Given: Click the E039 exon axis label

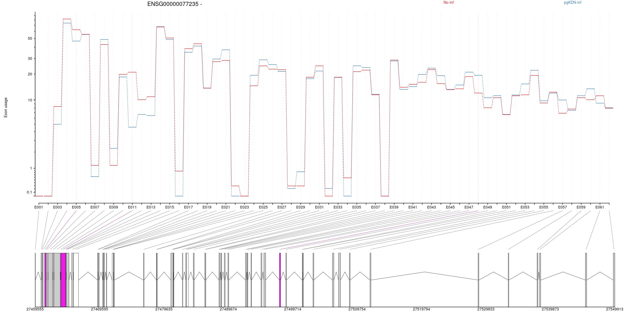Looking at the screenshot, I should [394, 207].
